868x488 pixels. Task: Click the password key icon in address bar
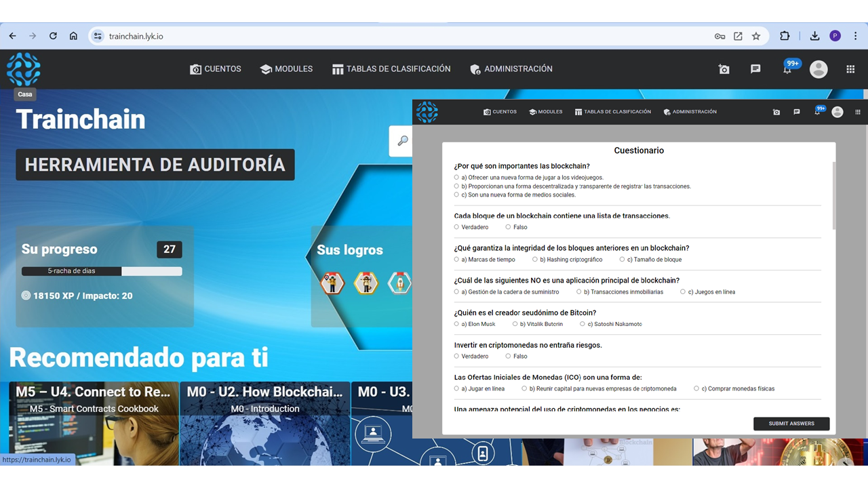tap(720, 36)
